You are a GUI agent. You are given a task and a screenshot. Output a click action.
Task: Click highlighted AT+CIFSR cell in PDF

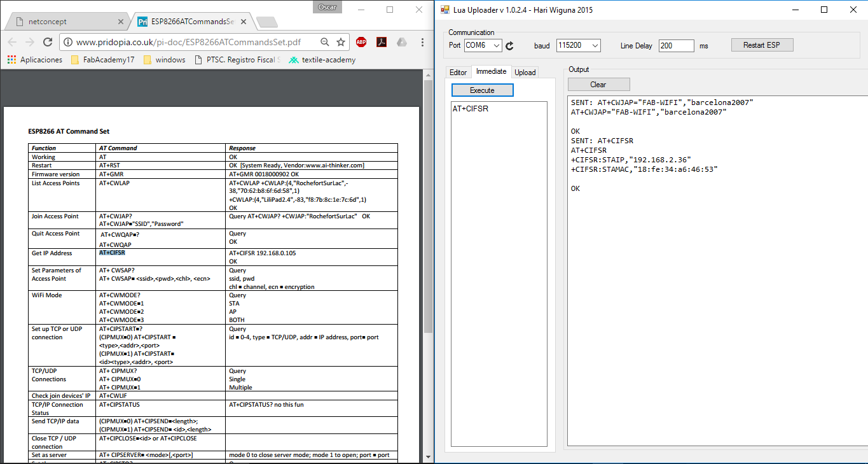pyautogui.click(x=112, y=253)
